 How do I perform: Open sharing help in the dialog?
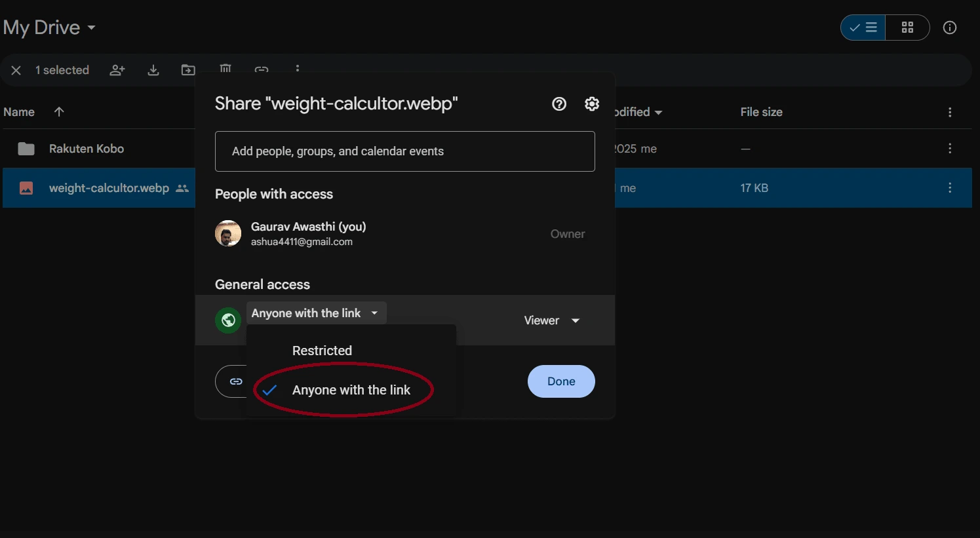[559, 104]
